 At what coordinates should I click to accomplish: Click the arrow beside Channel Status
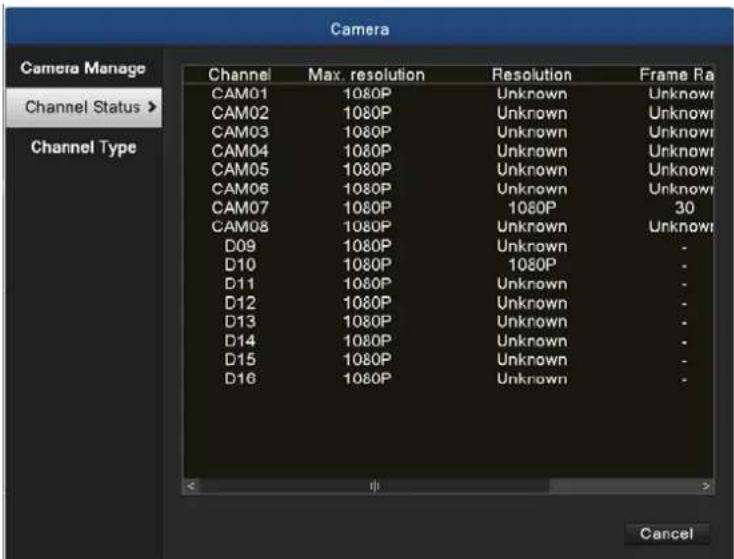(152, 107)
